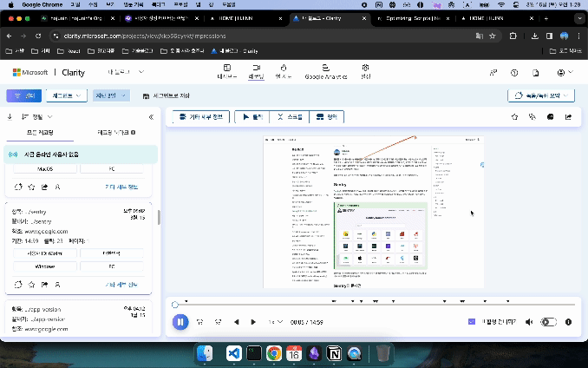Open the Recordings section in Clarity nav
588x368 pixels.
point(256,72)
